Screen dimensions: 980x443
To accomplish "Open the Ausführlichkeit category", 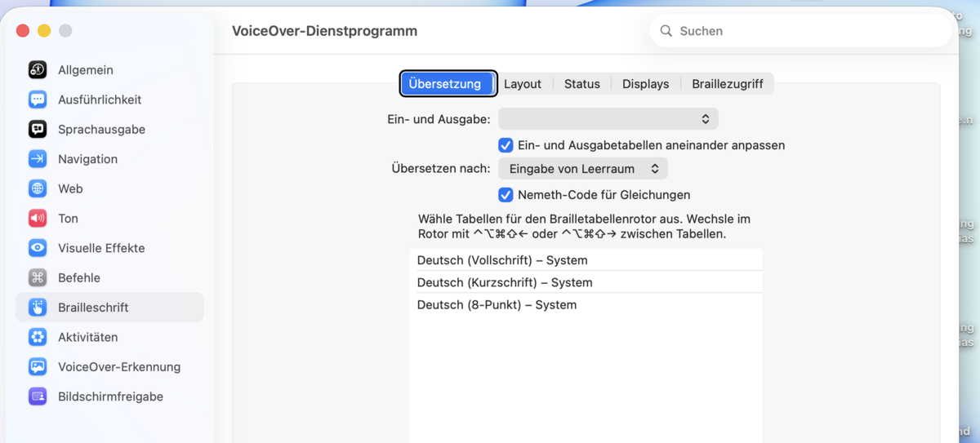I will point(100,100).
